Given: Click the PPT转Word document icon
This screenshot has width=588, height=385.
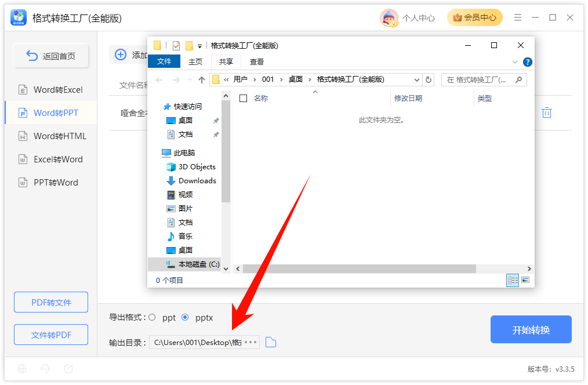Looking at the screenshot, I should click(x=23, y=183).
